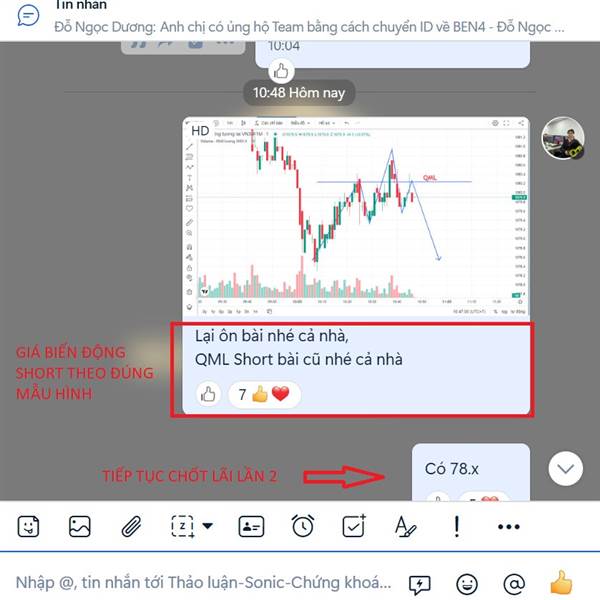Mark message as priority with exclamation icon
This screenshot has width=600, height=600.
click(457, 527)
